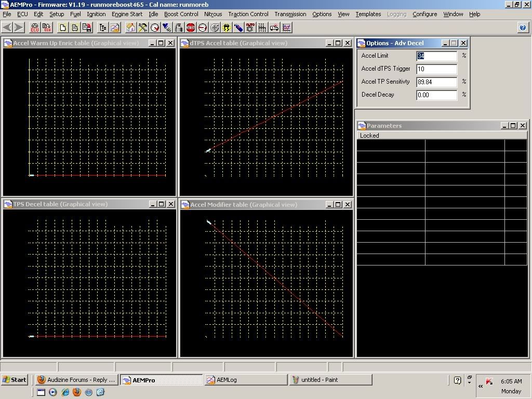The width and height of the screenshot is (532, 399).
Task: Launch Firefox from quick launch
Action: 77,392
